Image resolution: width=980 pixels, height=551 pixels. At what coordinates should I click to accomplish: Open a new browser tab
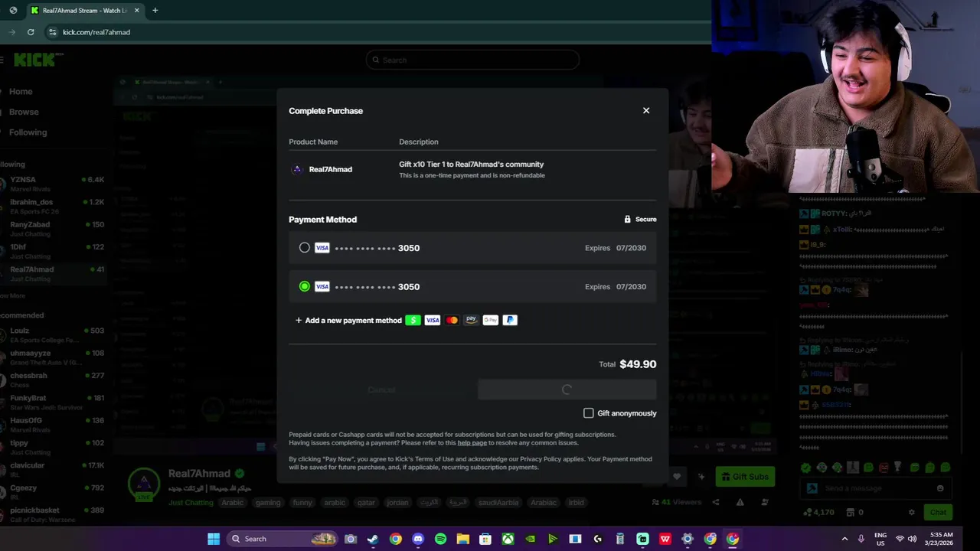click(155, 11)
